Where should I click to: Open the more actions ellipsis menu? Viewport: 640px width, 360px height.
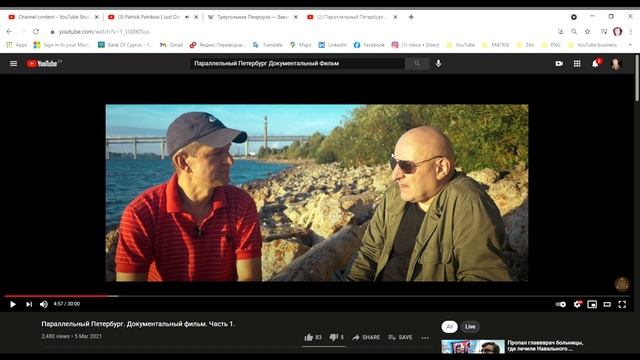click(425, 338)
